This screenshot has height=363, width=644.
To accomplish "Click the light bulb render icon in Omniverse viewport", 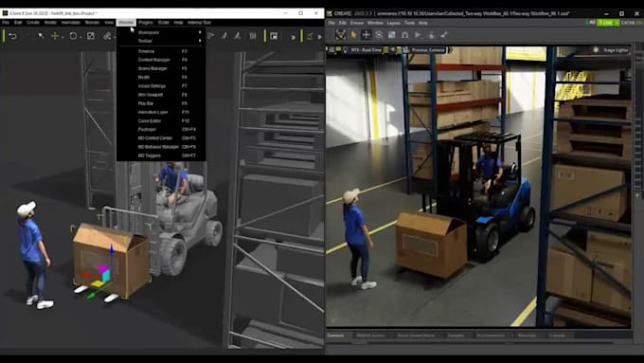I will pyautogui.click(x=346, y=49).
